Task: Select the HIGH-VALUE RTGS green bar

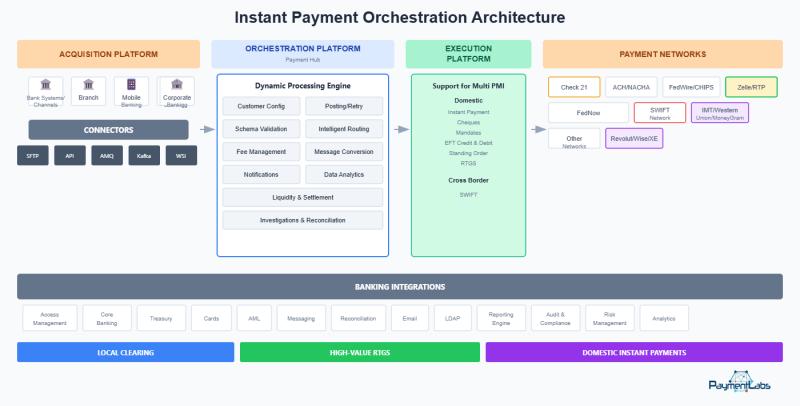Action: 360,352
